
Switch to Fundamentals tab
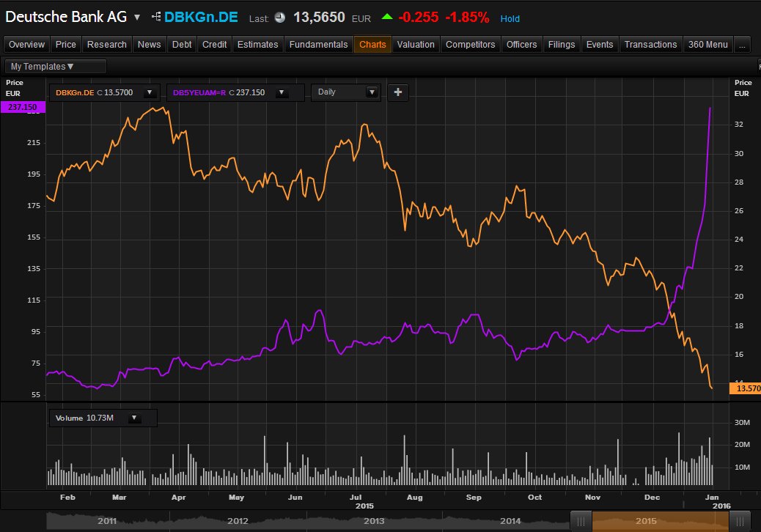click(318, 45)
